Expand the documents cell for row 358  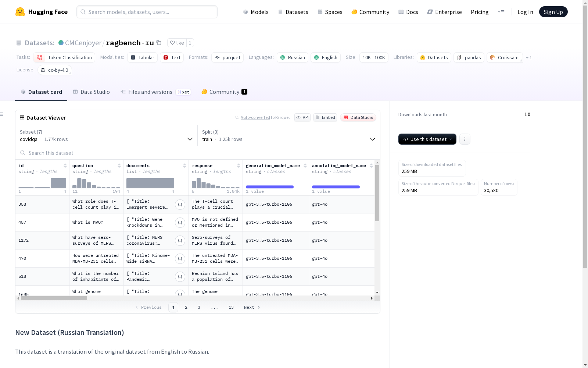point(180,205)
